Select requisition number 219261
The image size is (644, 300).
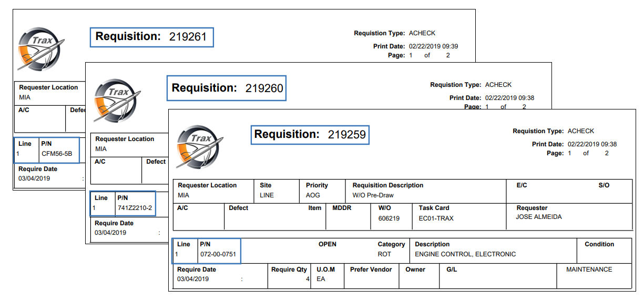[188, 37]
